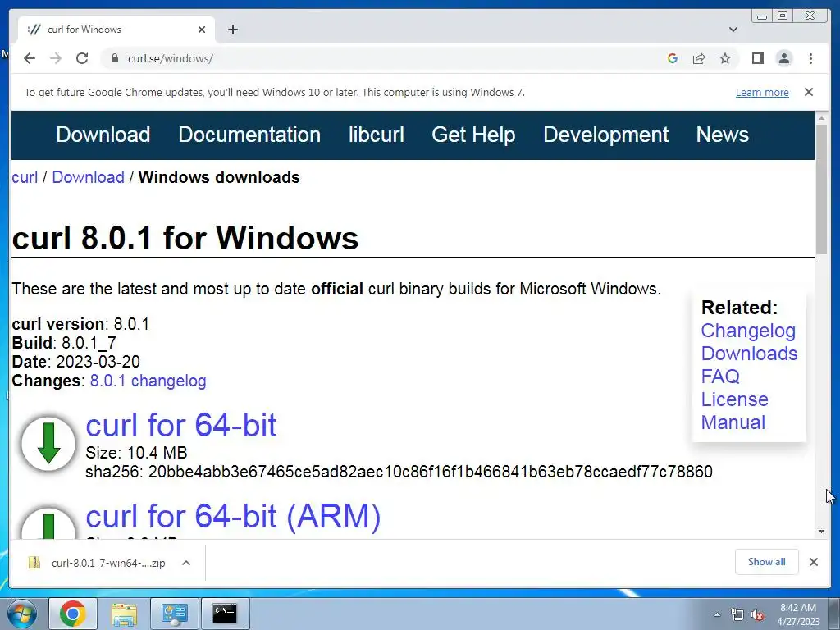Open the Chrome side panel
Image resolution: width=840 pixels, height=630 pixels.
pyautogui.click(x=757, y=58)
